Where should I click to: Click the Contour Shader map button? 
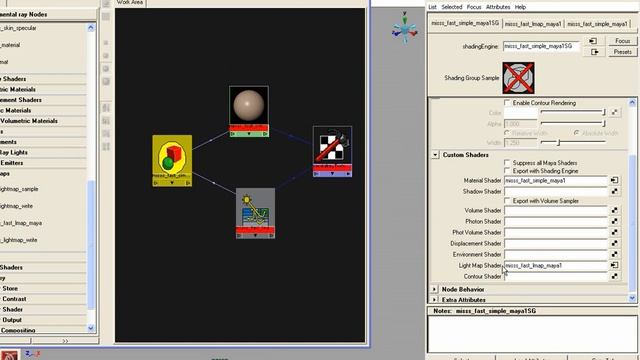pyautogui.click(x=614, y=276)
